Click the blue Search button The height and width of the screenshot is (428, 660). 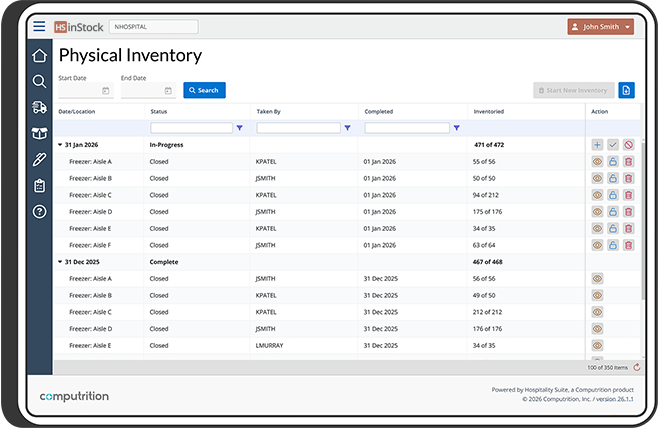204,90
